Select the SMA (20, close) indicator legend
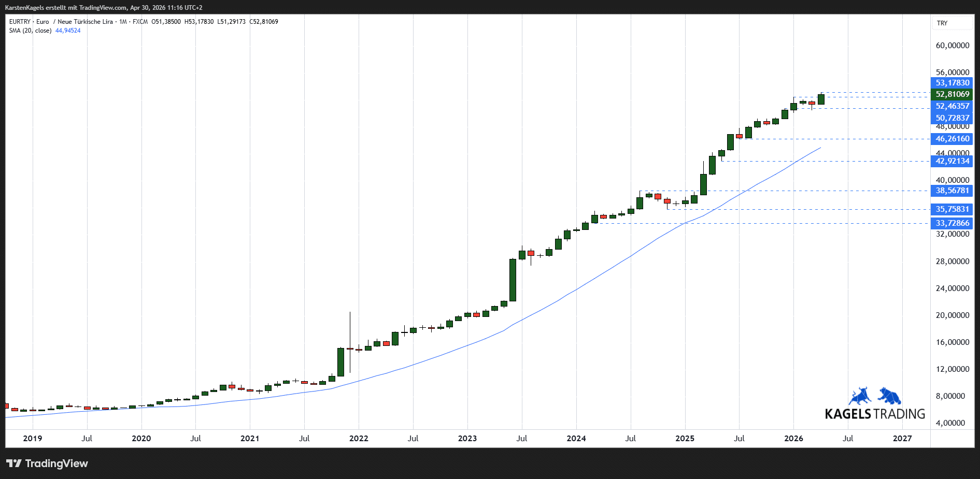Image resolution: width=980 pixels, height=479 pixels. click(x=30, y=31)
